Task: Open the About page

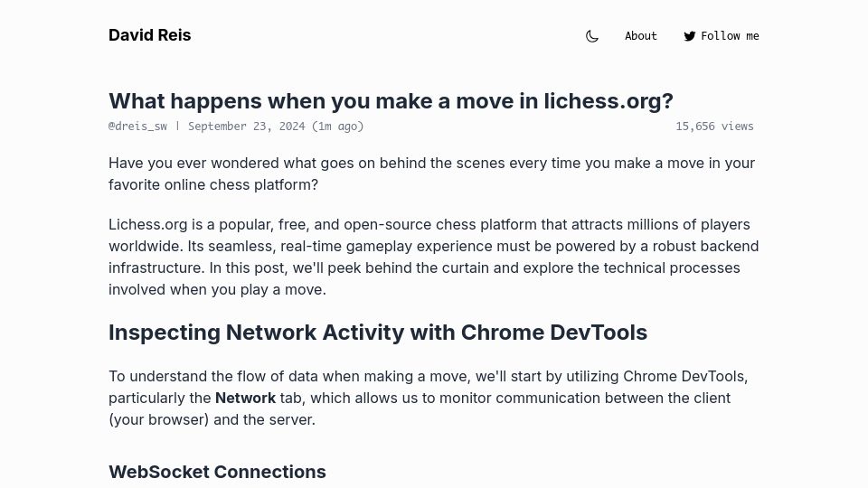Action: [640, 36]
